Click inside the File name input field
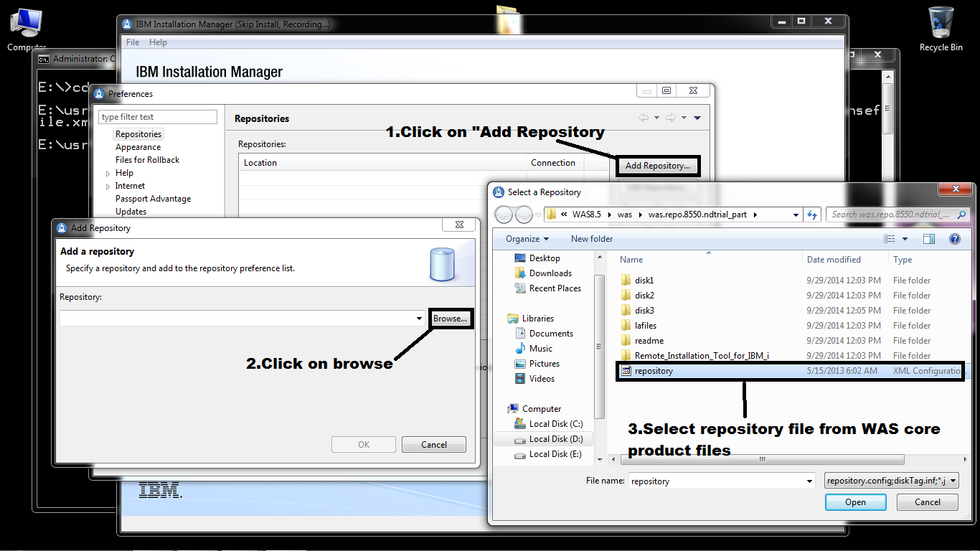The width and height of the screenshot is (980, 551). [x=717, y=481]
